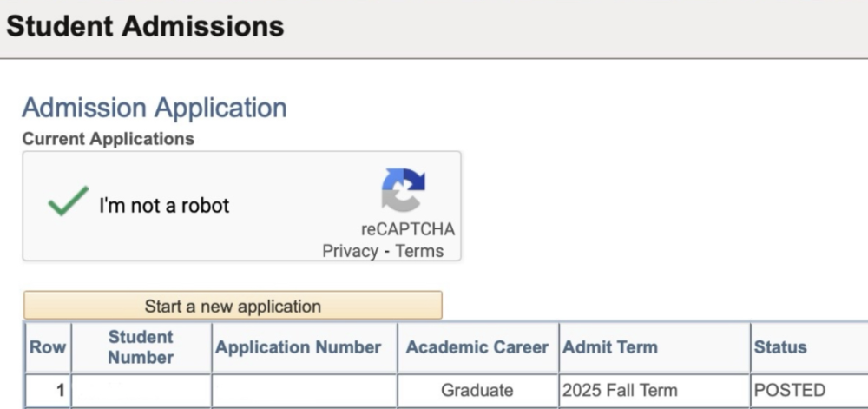Image resolution: width=868 pixels, height=409 pixels.
Task: Click the Graduate cell in row 1
Action: 477,391
